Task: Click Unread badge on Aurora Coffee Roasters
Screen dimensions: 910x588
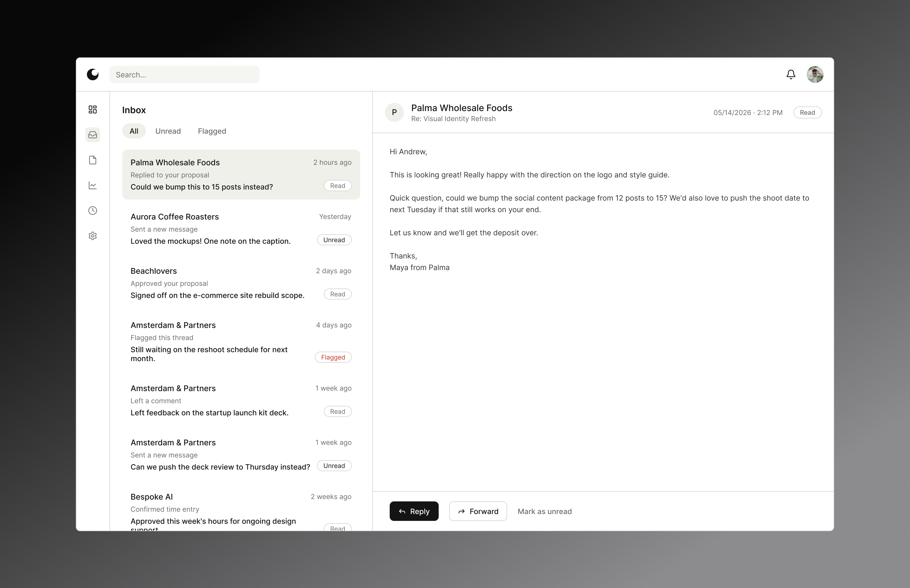Action: 334,240
